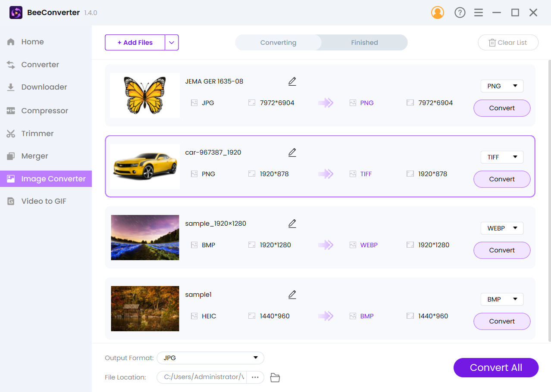Image resolution: width=551 pixels, height=392 pixels.
Task: Click the night sky field thumbnail
Action: click(145, 237)
